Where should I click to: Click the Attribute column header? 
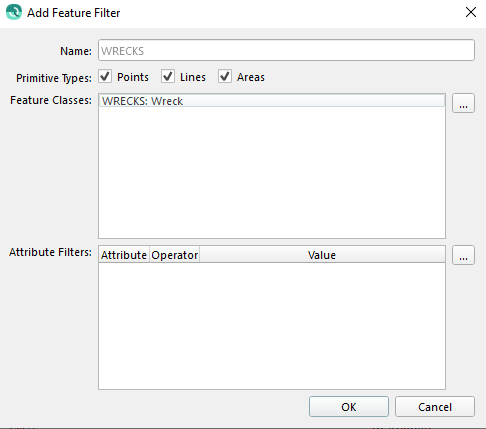pos(124,255)
